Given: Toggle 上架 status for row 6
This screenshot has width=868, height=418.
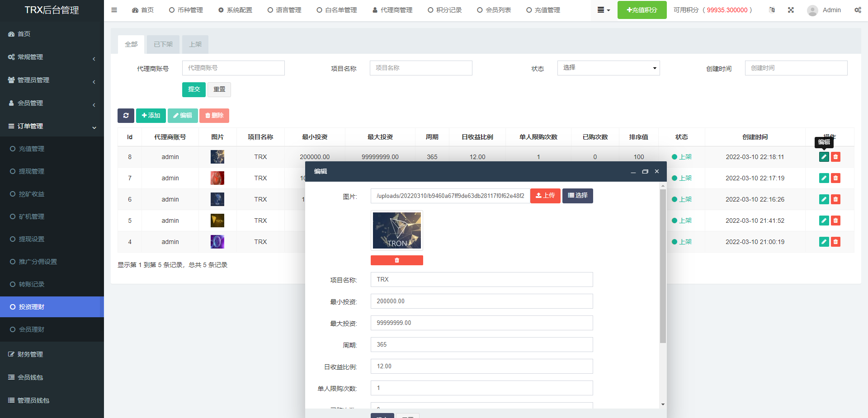Looking at the screenshot, I should (682, 199).
